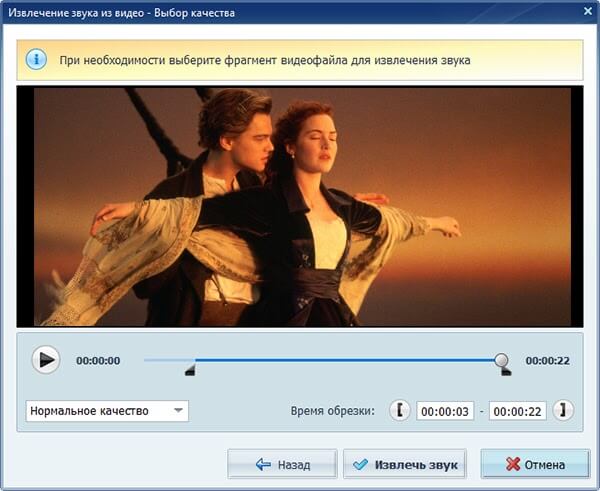Click the round playback position slider knob
Screen dimensions: 600x491
click(x=501, y=360)
